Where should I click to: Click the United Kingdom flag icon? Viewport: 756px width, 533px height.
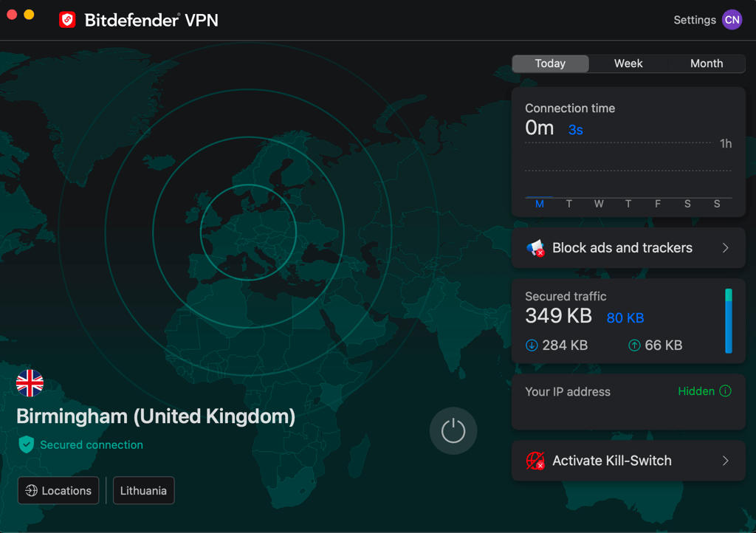coord(30,383)
